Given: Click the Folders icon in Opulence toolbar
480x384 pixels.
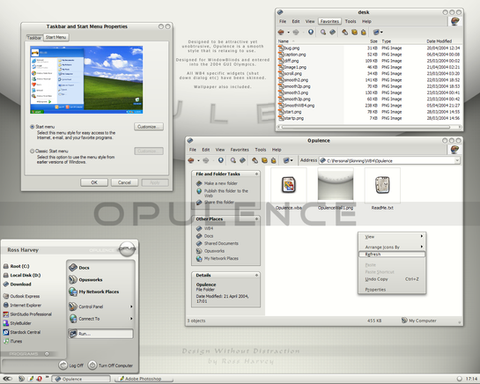Looking at the screenshot, I should click(242, 160).
